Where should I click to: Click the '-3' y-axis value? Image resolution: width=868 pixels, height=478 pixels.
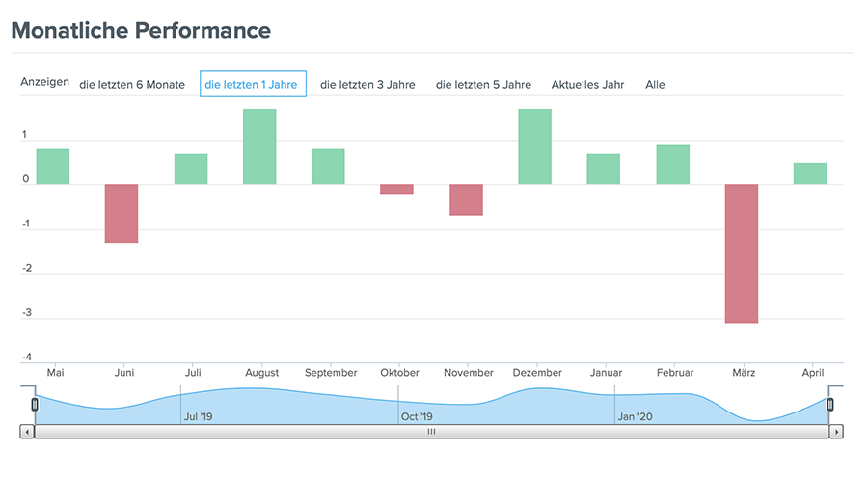pos(27,312)
